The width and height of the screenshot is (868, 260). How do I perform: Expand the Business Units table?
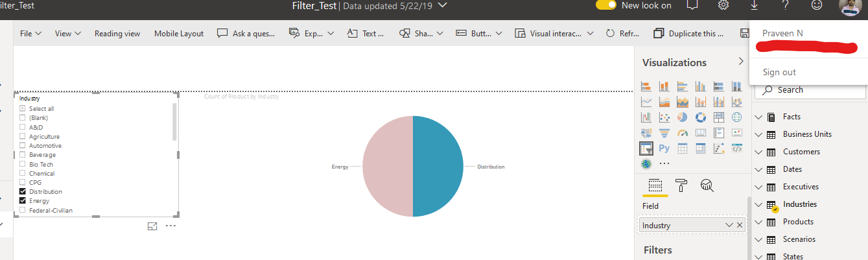pos(759,134)
